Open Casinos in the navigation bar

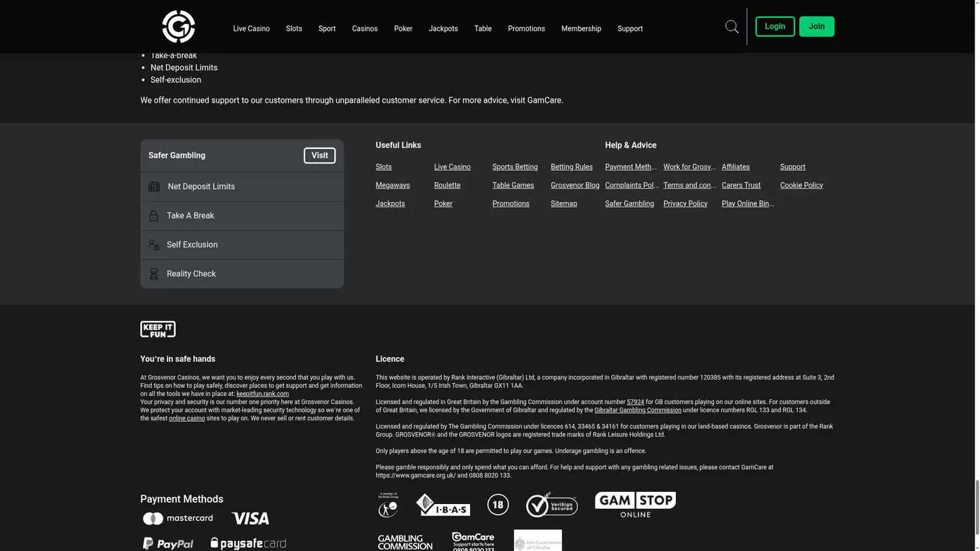click(365, 29)
